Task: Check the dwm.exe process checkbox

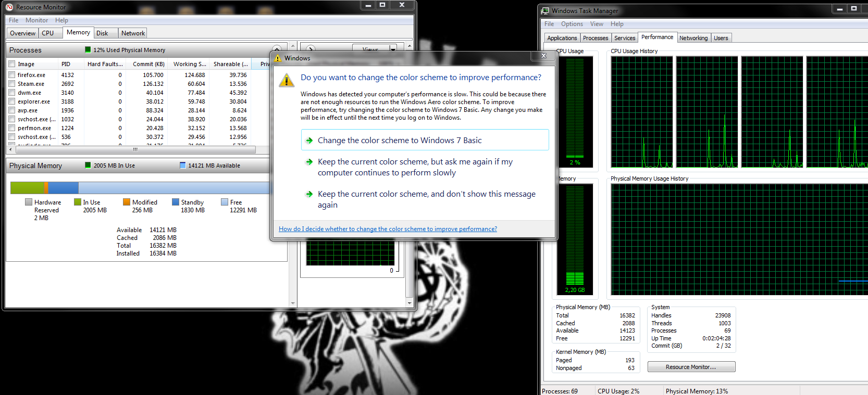Action: pyautogui.click(x=12, y=93)
